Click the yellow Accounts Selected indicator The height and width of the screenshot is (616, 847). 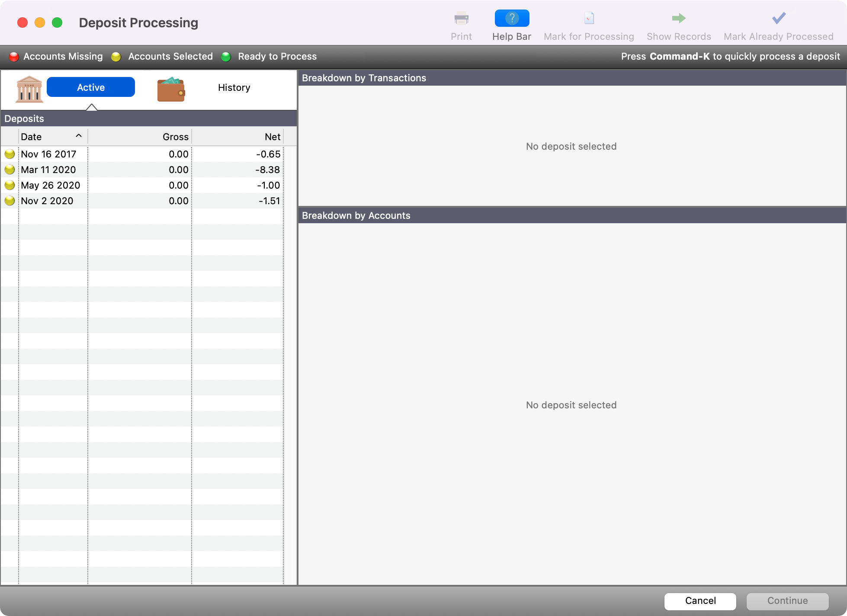pyautogui.click(x=116, y=56)
